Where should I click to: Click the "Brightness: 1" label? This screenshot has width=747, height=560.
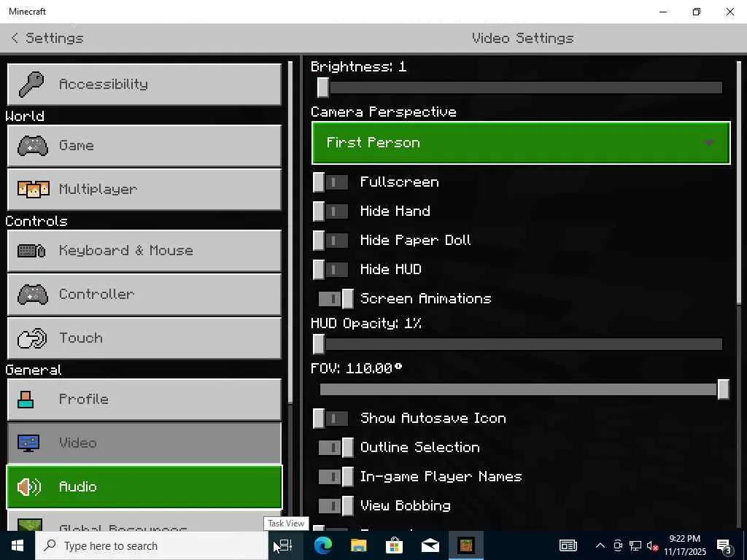click(358, 66)
